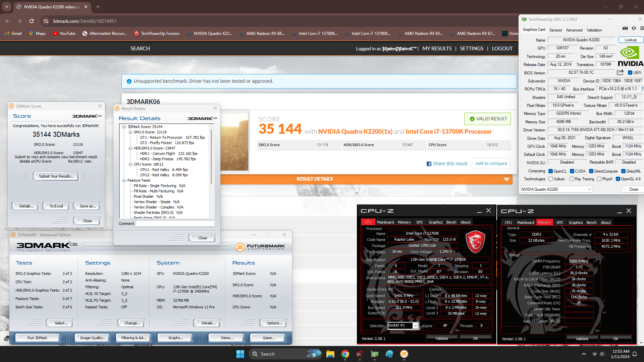Show hidden system tray icons
The height and width of the screenshot is (362, 644).
pyautogui.click(x=584, y=354)
